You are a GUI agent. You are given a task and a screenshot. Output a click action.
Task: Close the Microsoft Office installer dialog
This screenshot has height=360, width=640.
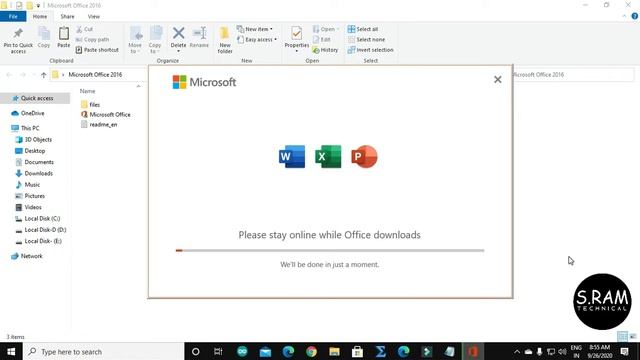coord(498,80)
